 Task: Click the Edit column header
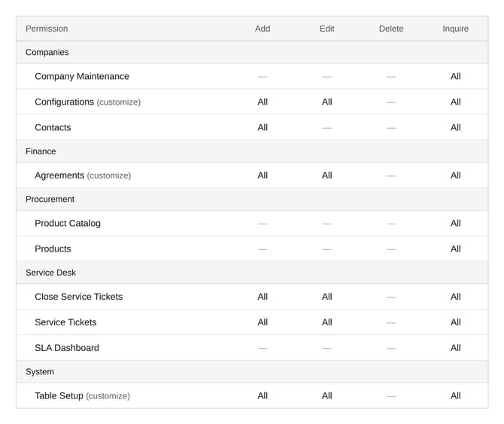point(327,29)
